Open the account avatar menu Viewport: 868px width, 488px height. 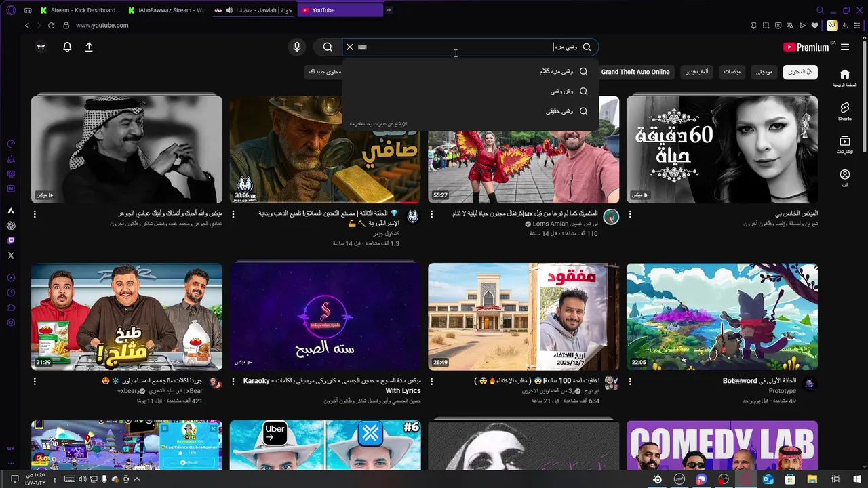tap(41, 47)
